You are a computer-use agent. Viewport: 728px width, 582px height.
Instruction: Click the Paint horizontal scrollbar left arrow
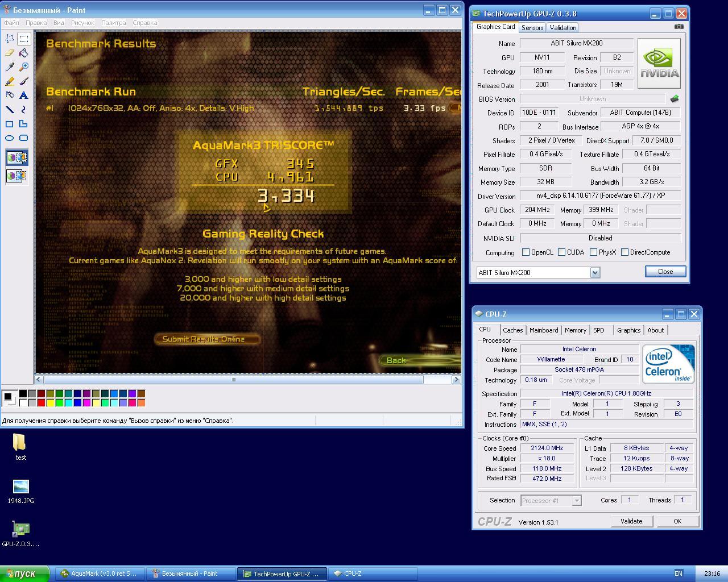pyautogui.click(x=39, y=380)
